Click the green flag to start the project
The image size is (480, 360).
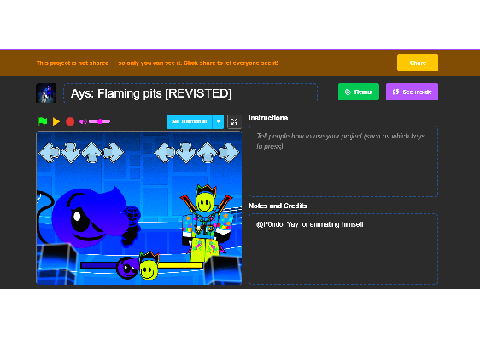[43, 121]
